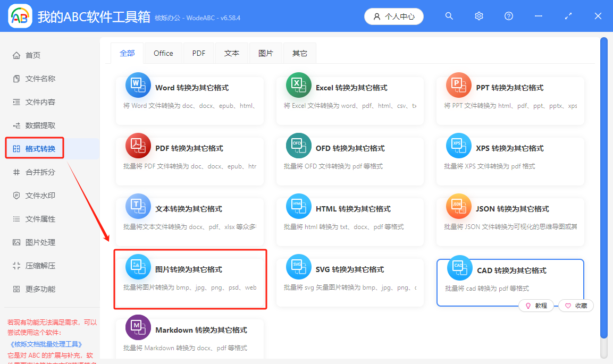This screenshot has width=613, height=364.
Task: Open the settings gear icon
Action: (478, 16)
